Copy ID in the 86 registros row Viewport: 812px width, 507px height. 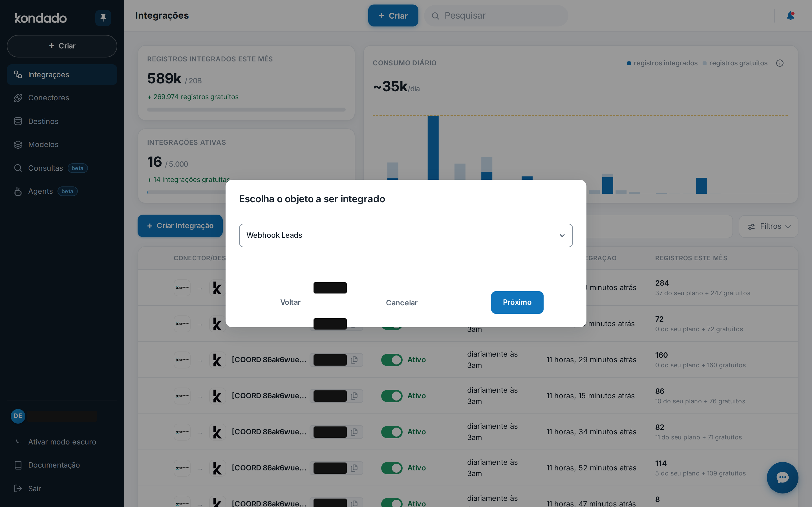[x=354, y=396]
